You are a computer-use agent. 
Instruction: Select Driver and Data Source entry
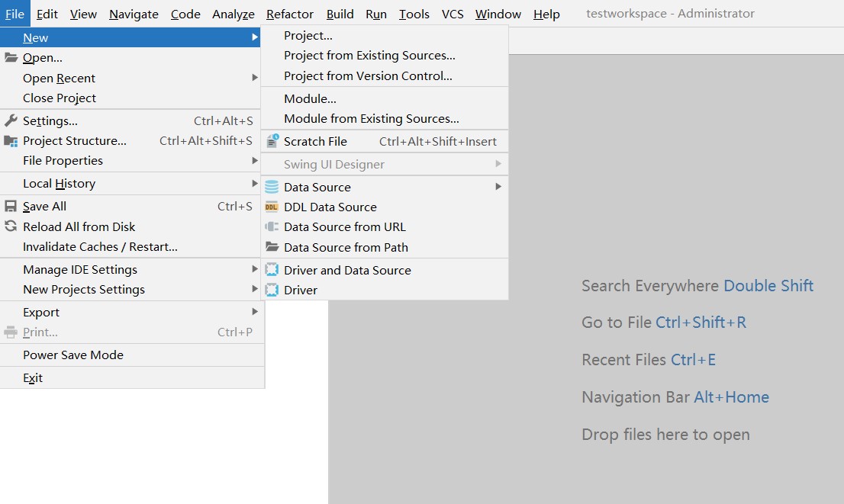coord(385,270)
